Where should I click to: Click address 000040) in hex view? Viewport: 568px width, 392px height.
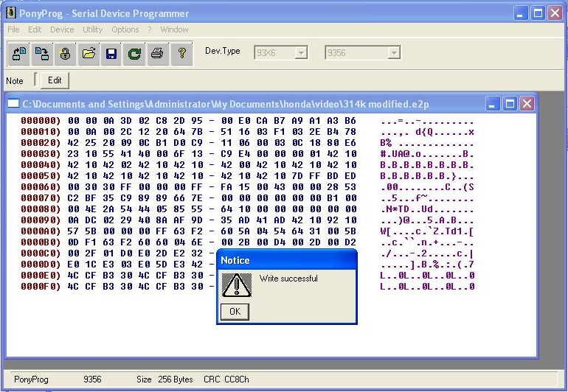point(41,165)
